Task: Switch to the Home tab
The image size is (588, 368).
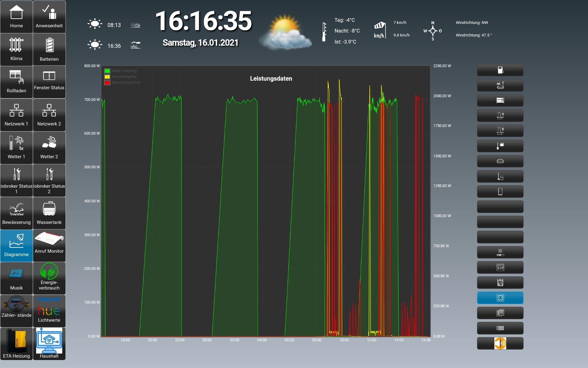Action: point(17,17)
